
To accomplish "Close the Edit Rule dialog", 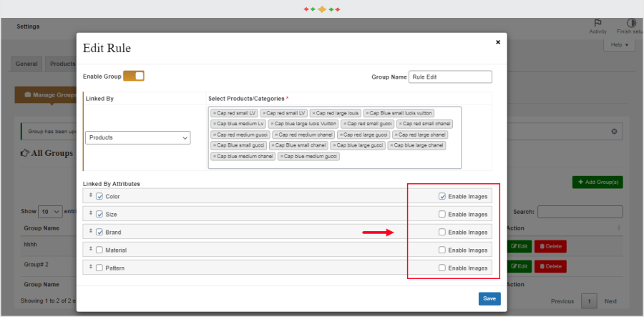I will pyautogui.click(x=498, y=42).
